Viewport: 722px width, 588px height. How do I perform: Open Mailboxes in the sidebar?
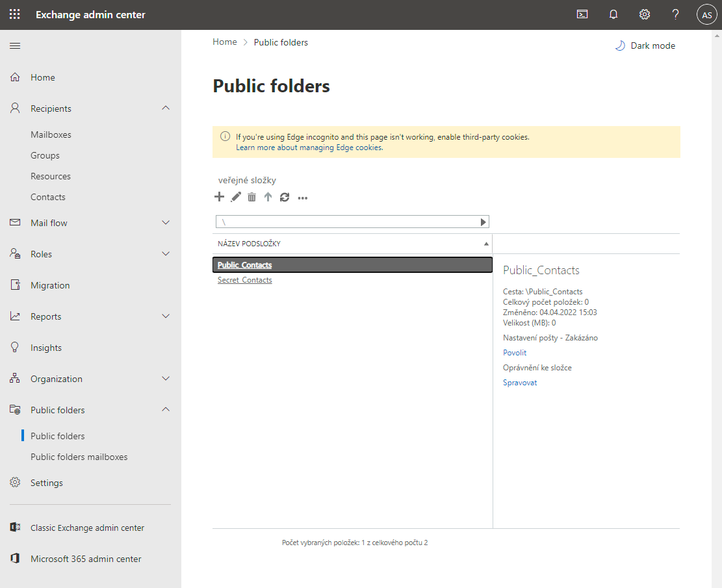[x=51, y=134]
